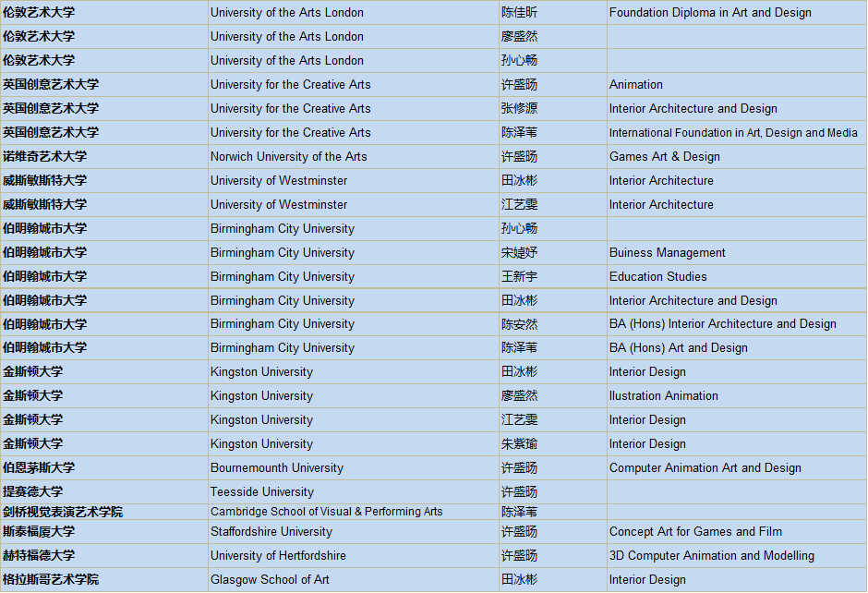Click 'Interior Architecture and Design' in 张修源's row
Viewport: 868px width, 593px height.
(693, 108)
